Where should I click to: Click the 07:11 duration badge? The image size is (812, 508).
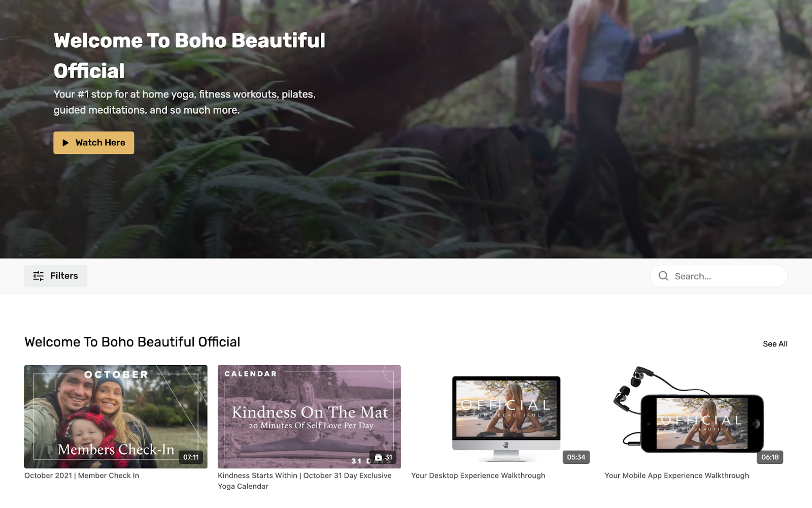click(191, 457)
